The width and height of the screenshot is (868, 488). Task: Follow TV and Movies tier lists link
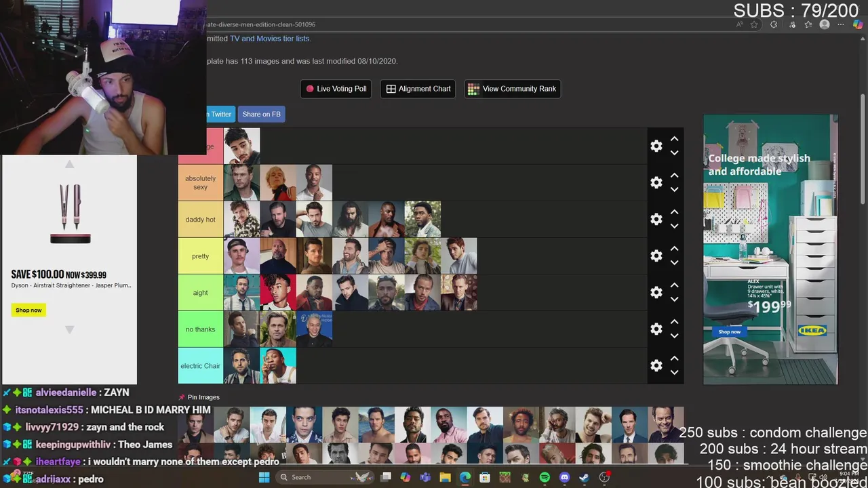270,39
